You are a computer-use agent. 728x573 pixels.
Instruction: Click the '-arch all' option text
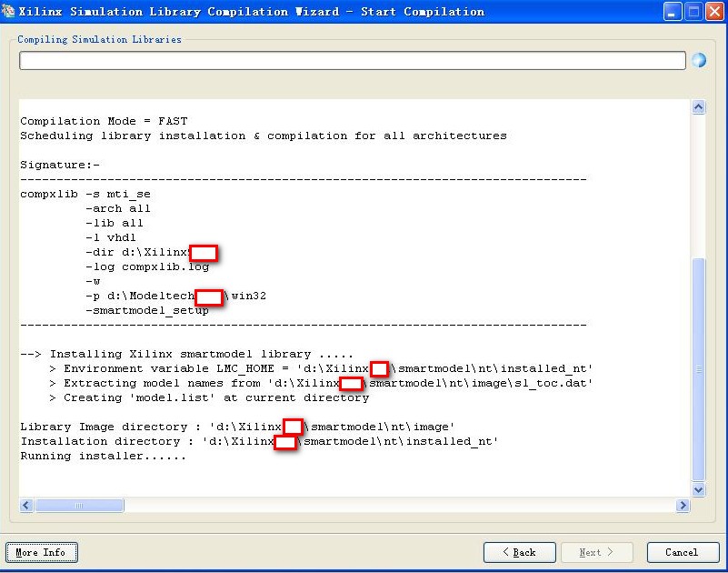[x=118, y=208]
